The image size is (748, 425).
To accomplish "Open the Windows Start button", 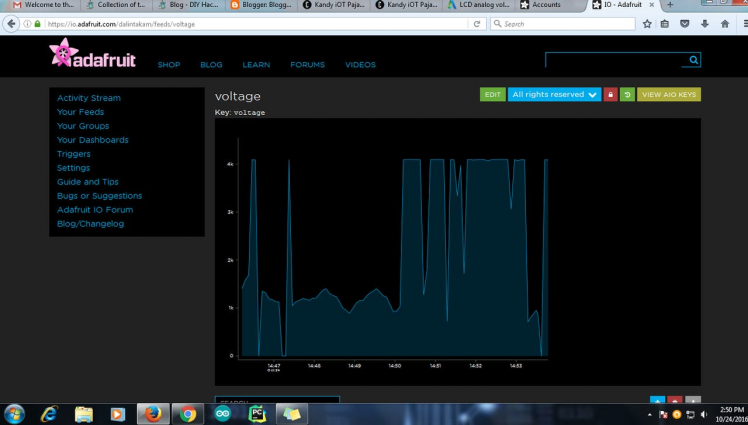I will tap(14, 414).
